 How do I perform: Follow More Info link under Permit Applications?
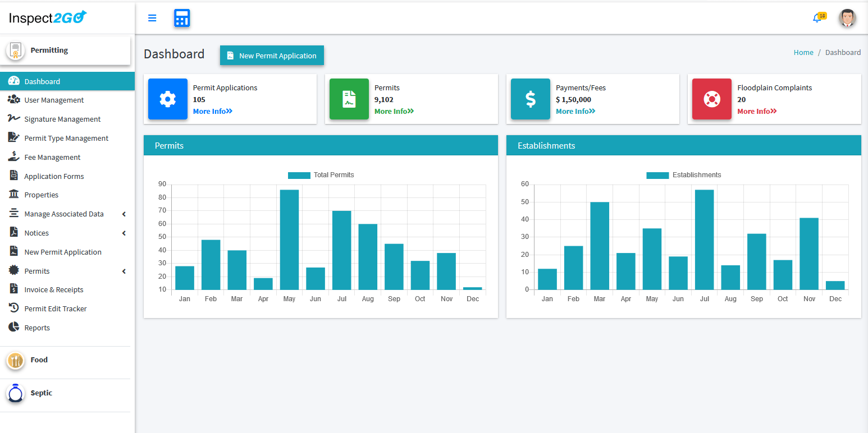coord(213,112)
